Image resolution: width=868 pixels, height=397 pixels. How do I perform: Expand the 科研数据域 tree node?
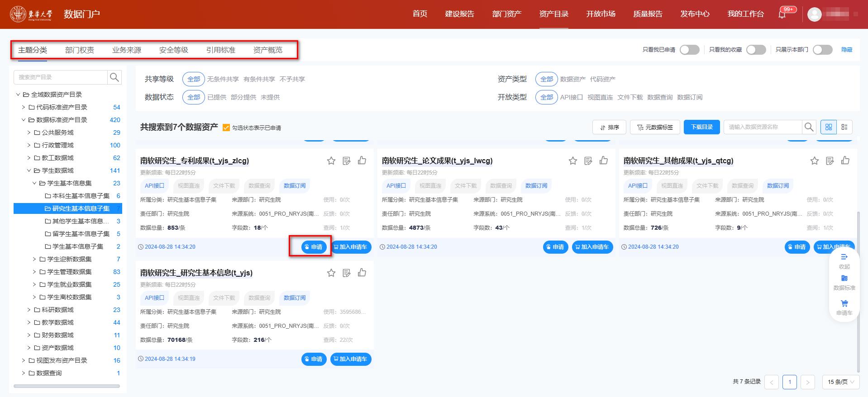pos(29,310)
